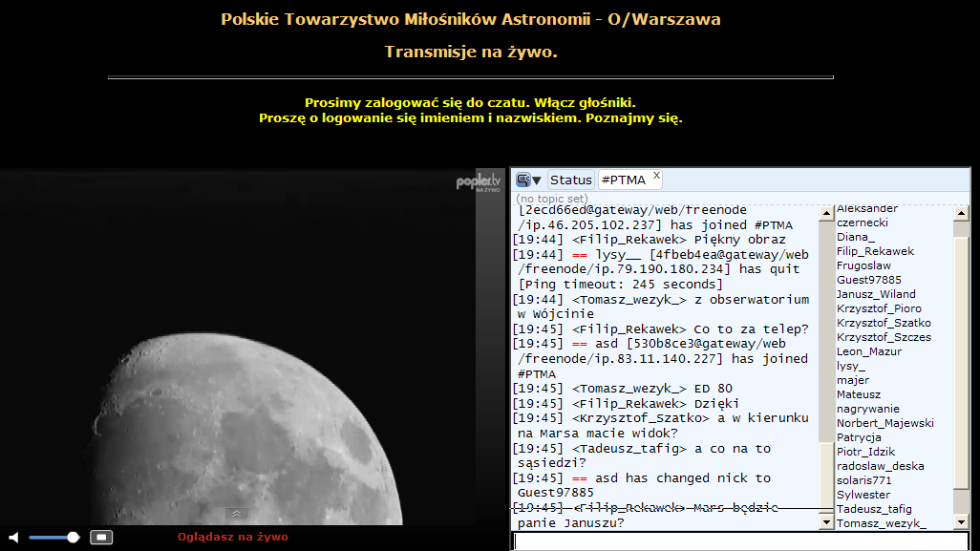980x551 pixels.
Task: Adjust the video volume slider
Action: click(53, 538)
